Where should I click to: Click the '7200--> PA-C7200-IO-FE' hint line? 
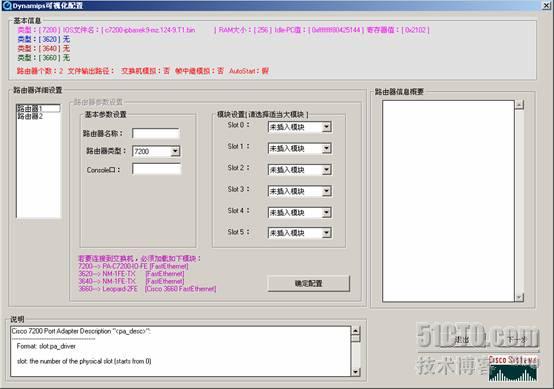click(133, 266)
